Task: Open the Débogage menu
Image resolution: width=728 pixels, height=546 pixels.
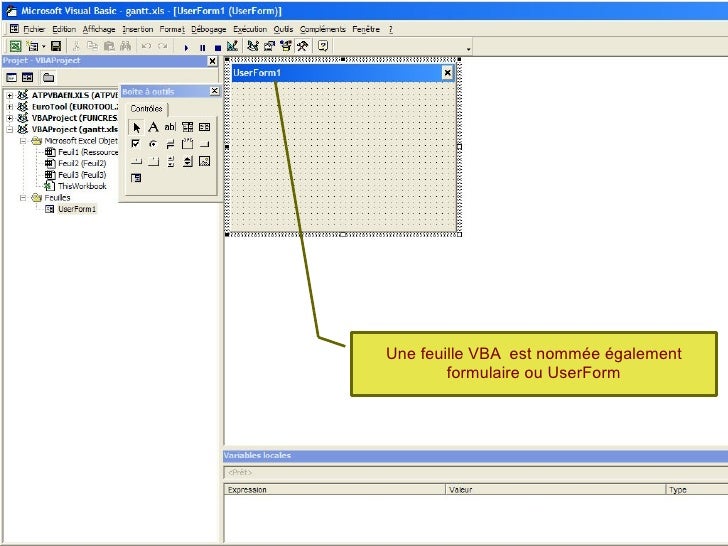Action: click(x=209, y=29)
